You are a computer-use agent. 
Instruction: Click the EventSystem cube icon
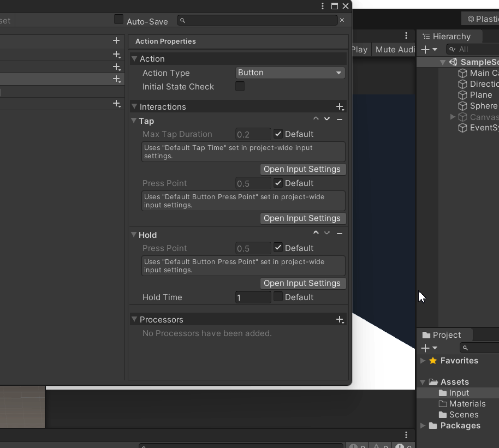click(x=462, y=128)
